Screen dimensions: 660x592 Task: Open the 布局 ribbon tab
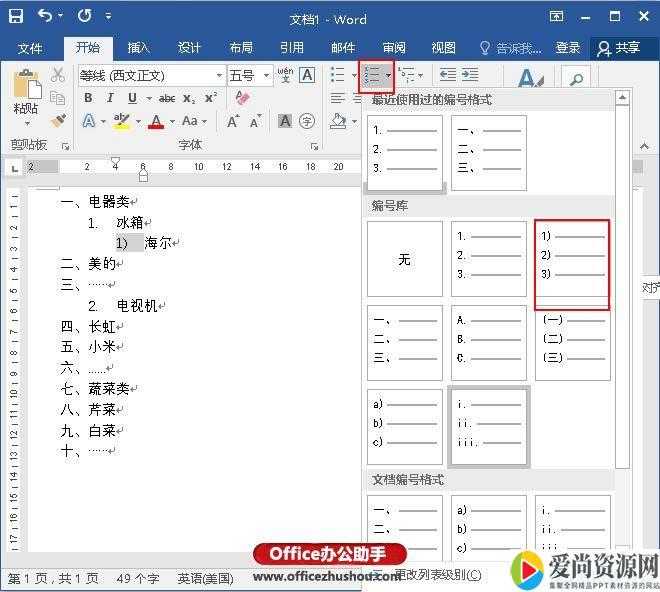tap(241, 47)
